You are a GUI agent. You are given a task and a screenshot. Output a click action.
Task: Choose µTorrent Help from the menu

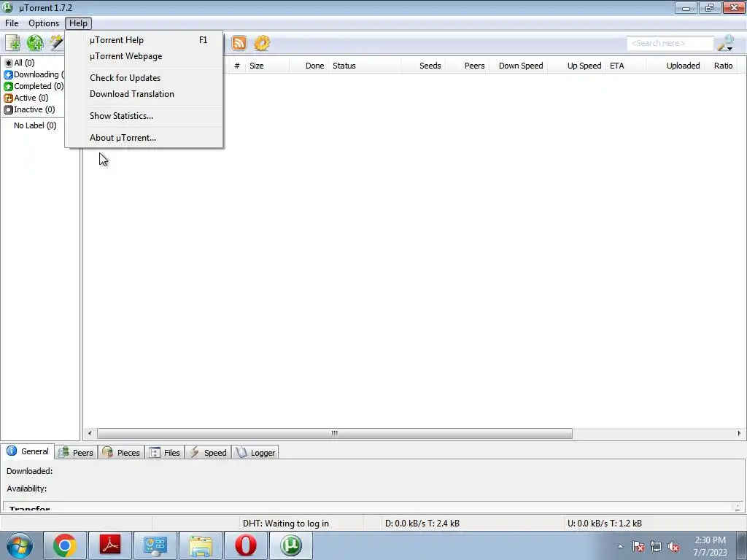[x=144, y=40]
